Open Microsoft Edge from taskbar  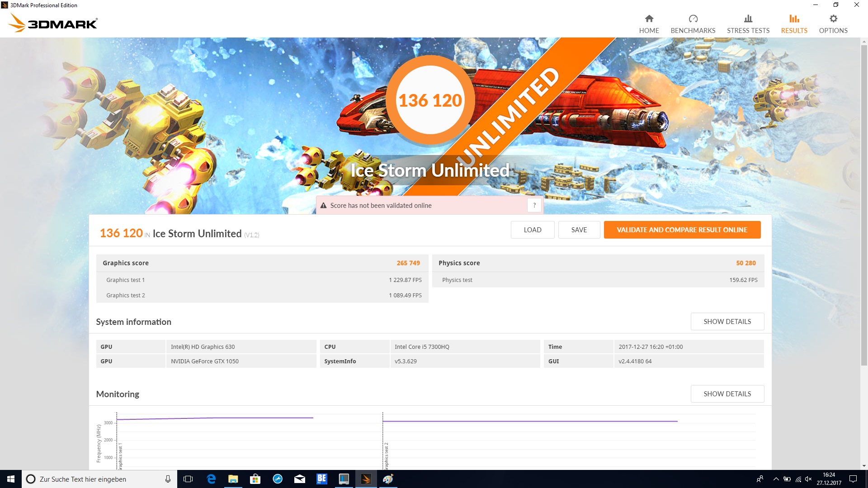(x=211, y=479)
